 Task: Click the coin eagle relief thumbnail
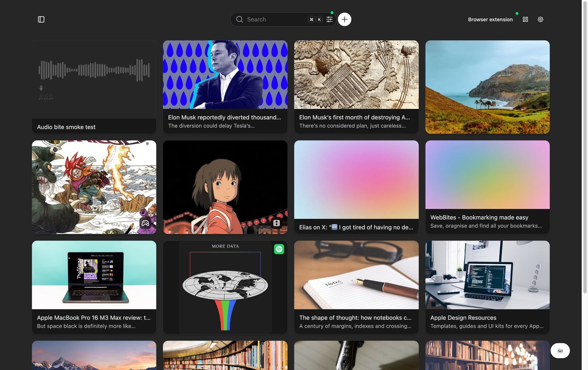356,74
